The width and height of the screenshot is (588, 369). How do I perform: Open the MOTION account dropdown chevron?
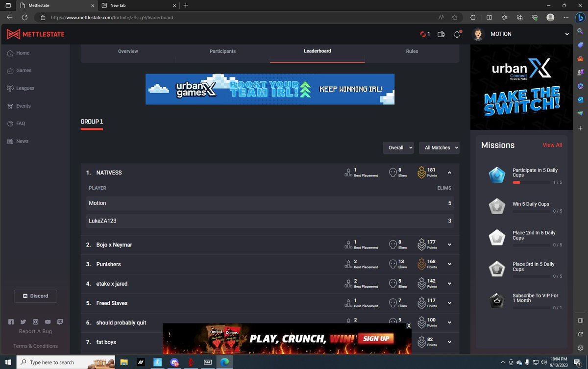coord(567,34)
